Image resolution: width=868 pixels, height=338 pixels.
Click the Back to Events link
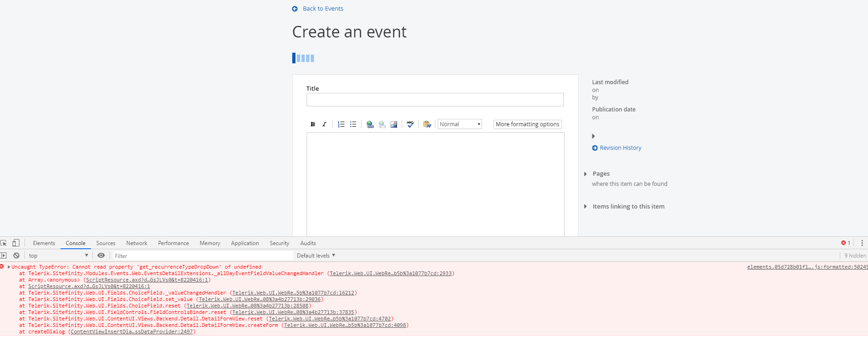tap(323, 9)
